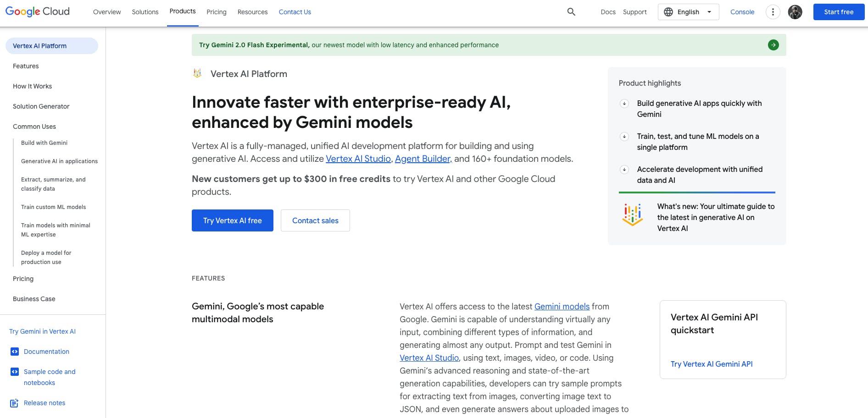
Task: Click Try Gemini in Vertex AI link
Action: pos(42,331)
